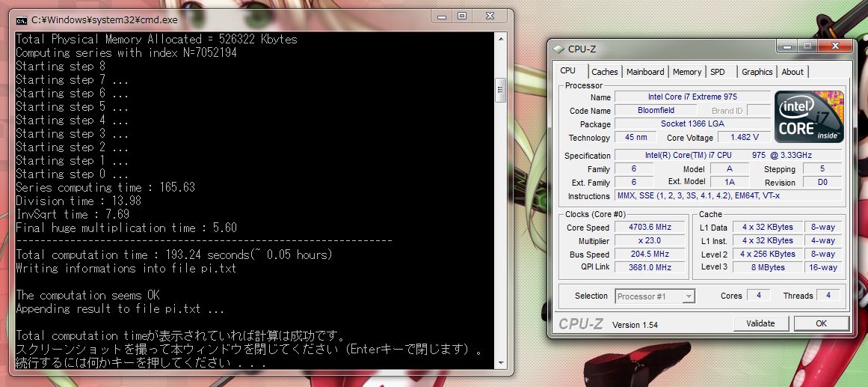Close the CPU-Z window
Image resolution: width=868 pixels, height=387 pixels.
(x=834, y=46)
